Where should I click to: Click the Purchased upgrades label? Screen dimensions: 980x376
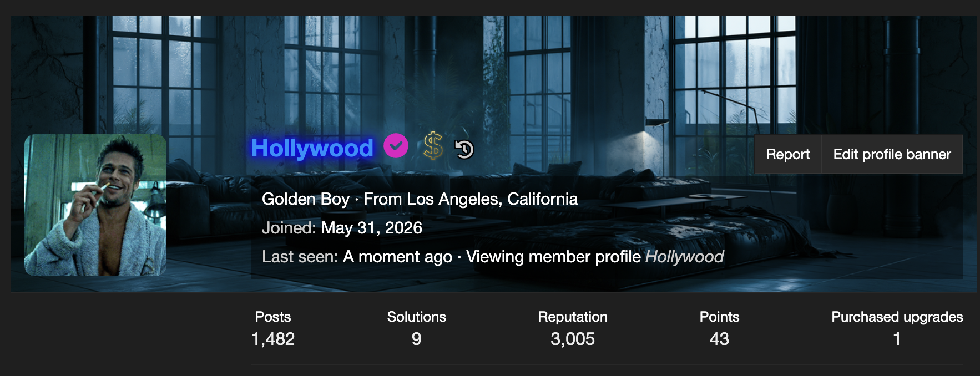[897, 317]
